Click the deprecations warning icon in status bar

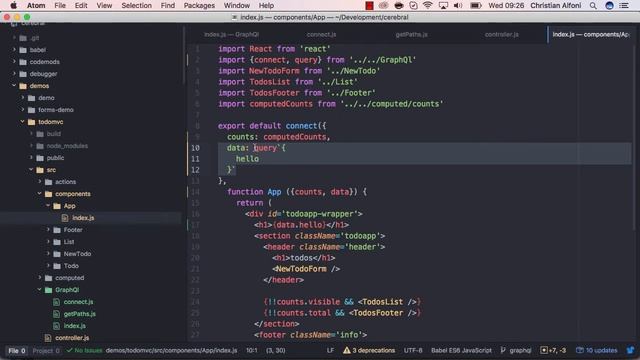click(x=347, y=350)
